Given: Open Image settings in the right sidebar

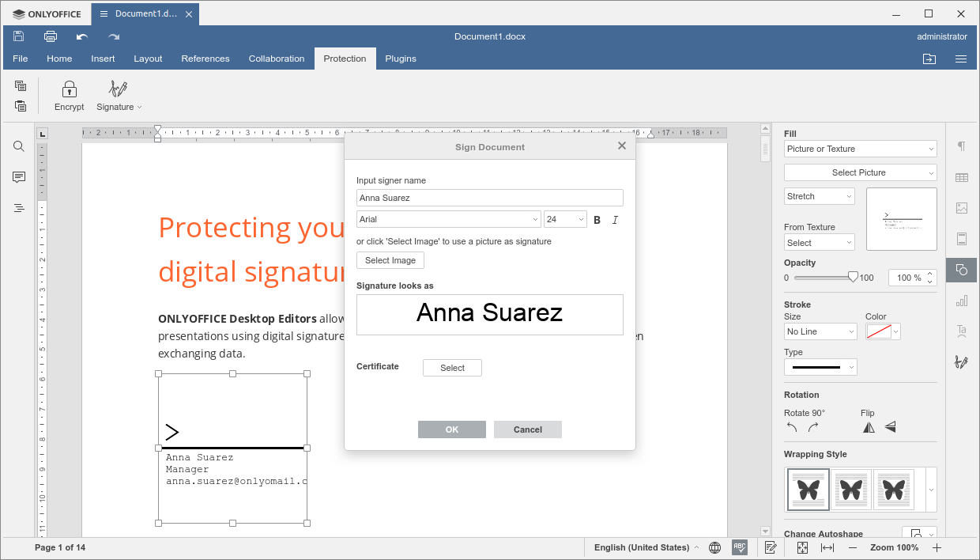Looking at the screenshot, I should (x=961, y=208).
